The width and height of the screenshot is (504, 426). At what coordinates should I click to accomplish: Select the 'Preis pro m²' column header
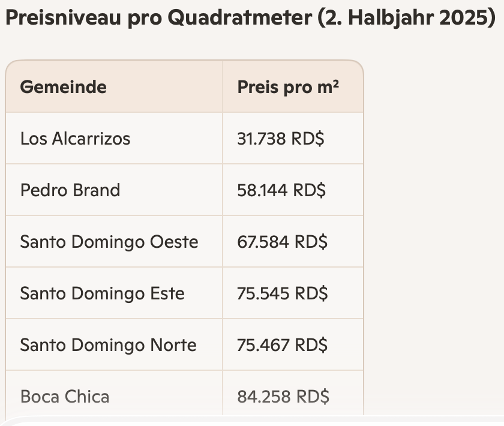[x=288, y=87]
